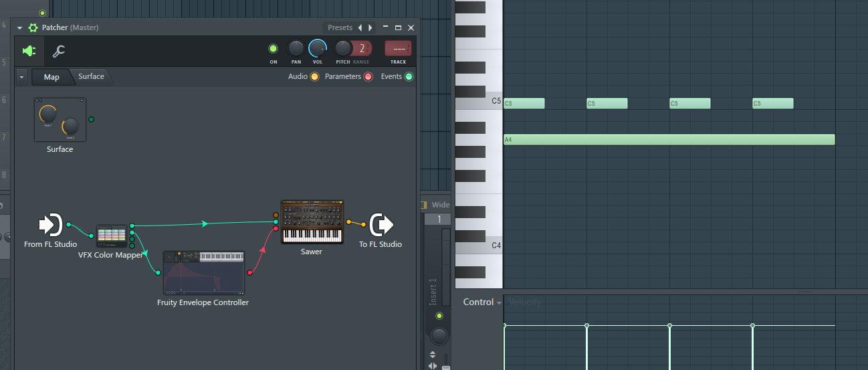
Task: Click VFX Color Mapper's fourth output port
Action: [x=132, y=246]
